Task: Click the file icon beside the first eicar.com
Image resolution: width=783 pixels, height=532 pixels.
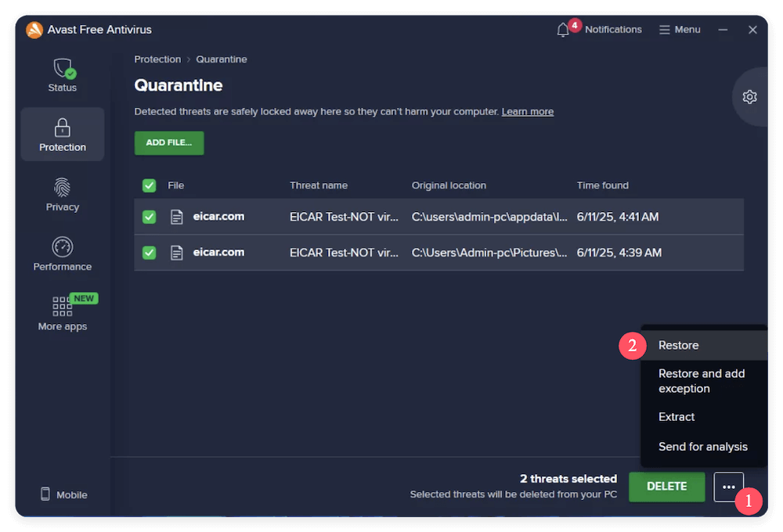Action: (176, 217)
